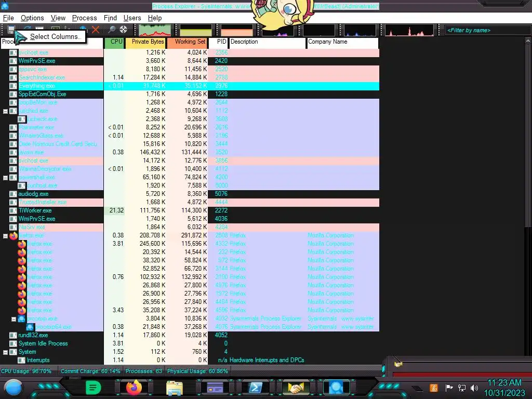Sort by the CPU column header
The width and height of the screenshot is (532, 399).
tap(114, 42)
